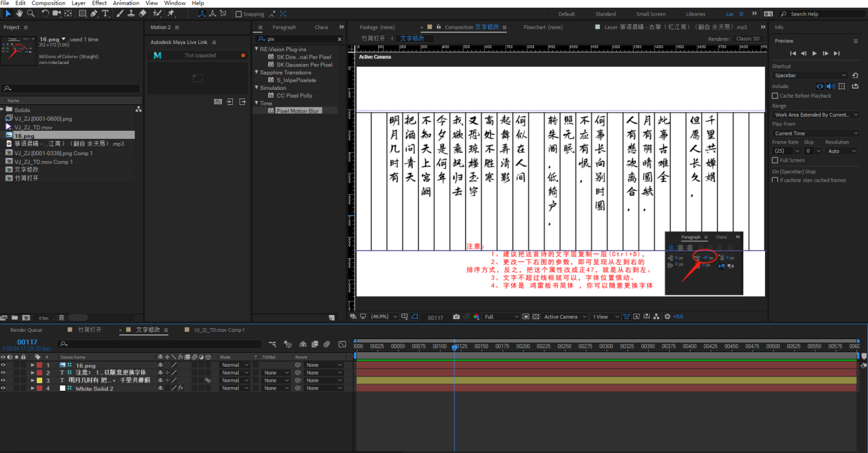Open the Range Work Area dropdown
868x453 pixels.
click(816, 115)
